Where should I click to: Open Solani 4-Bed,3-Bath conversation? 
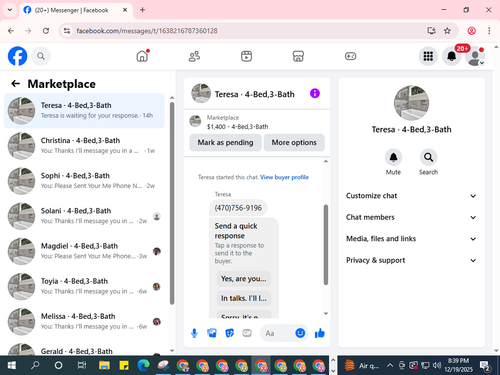84,216
